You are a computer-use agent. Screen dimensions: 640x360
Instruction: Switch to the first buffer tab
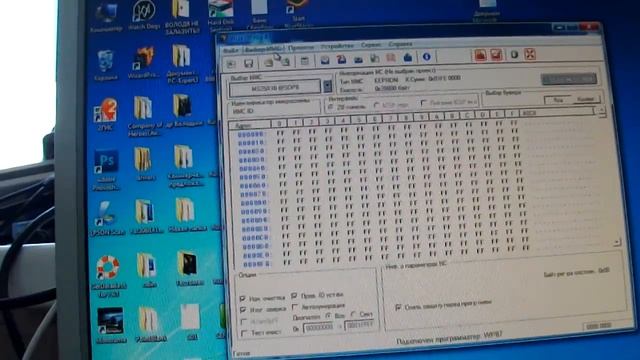pos(558,100)
